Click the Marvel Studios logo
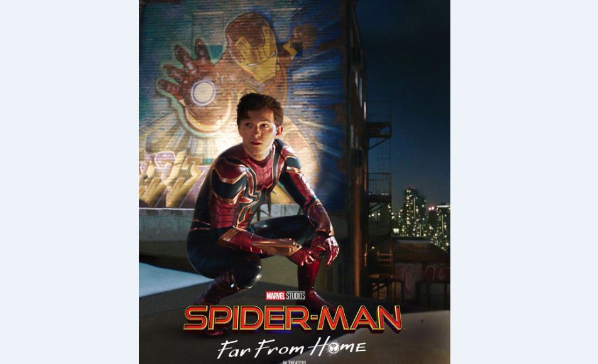This screenshot has width=598, height=364. click(286, 296)
